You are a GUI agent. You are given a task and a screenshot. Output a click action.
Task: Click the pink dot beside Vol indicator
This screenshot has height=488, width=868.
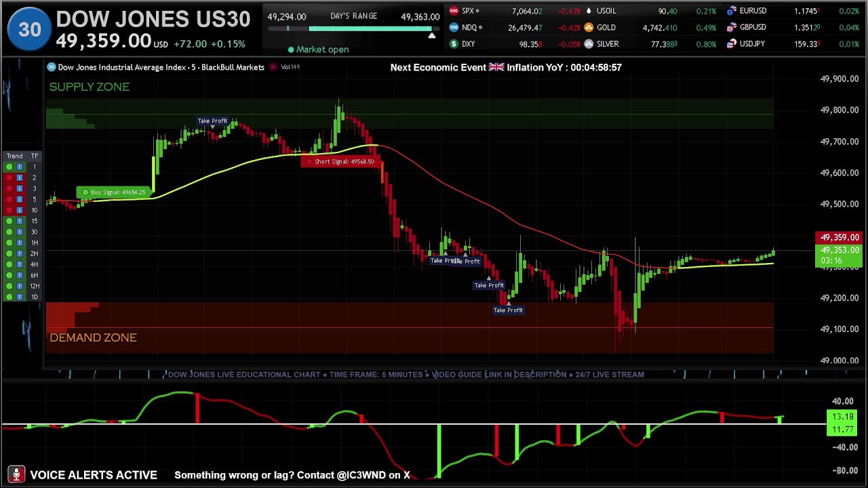pyautogui.click(x=273, y=67)
